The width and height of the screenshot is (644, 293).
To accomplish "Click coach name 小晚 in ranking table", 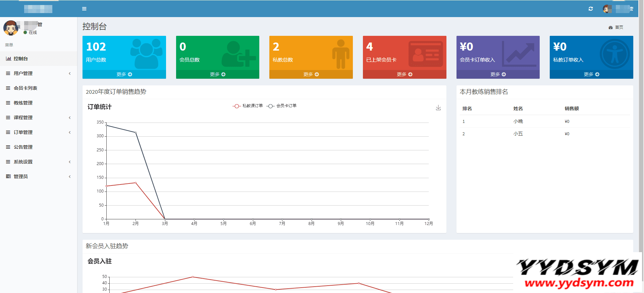I will click(518, 121).
